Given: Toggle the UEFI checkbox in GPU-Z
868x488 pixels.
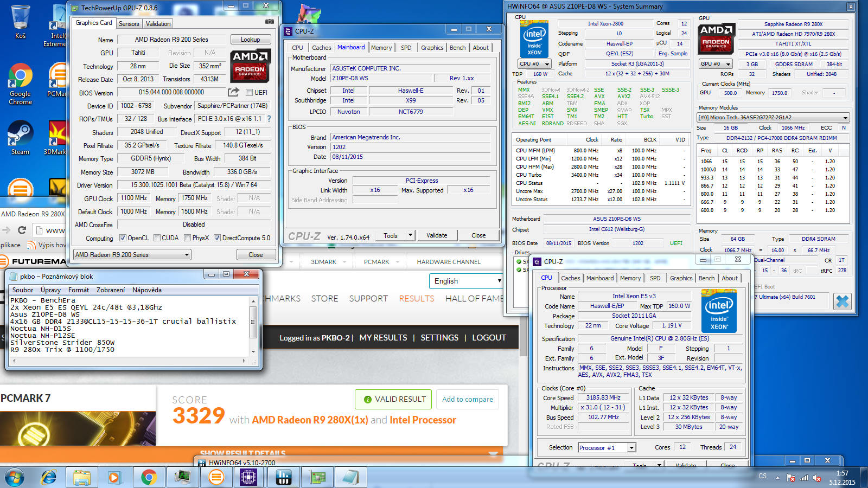Looking at the screenshot, I should click(249, 93).
